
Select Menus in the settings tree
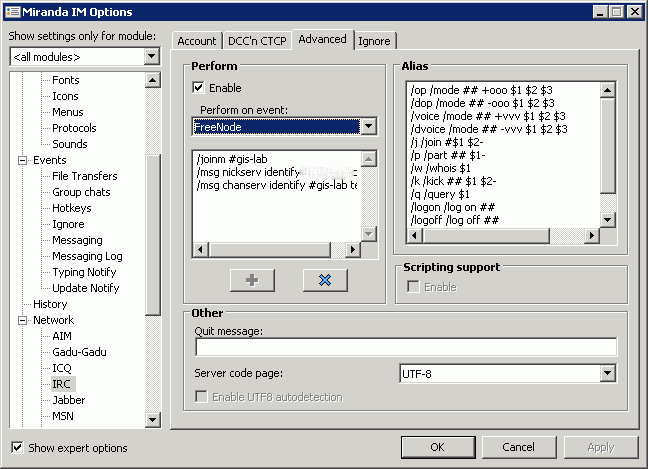[68, 112]
